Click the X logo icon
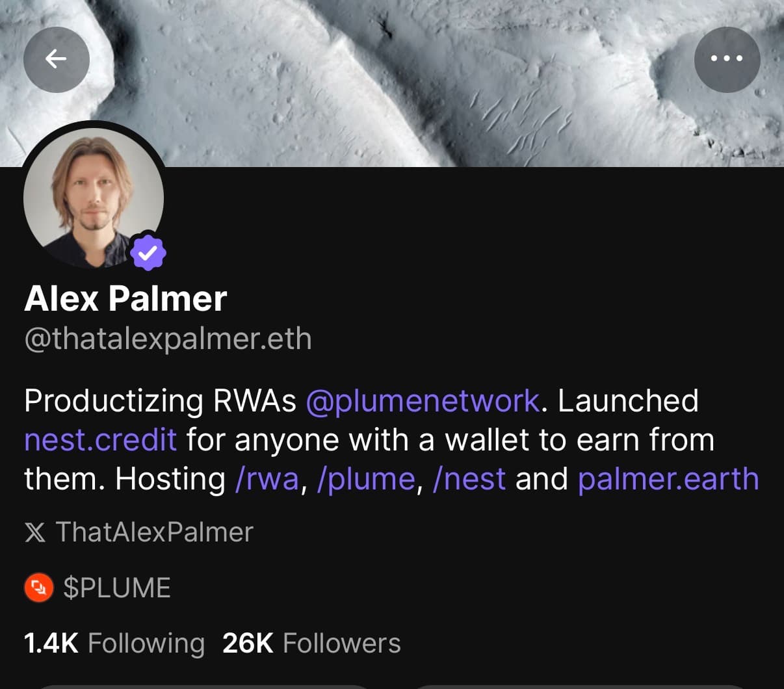The image size is (784, 689). pos(35,532)
